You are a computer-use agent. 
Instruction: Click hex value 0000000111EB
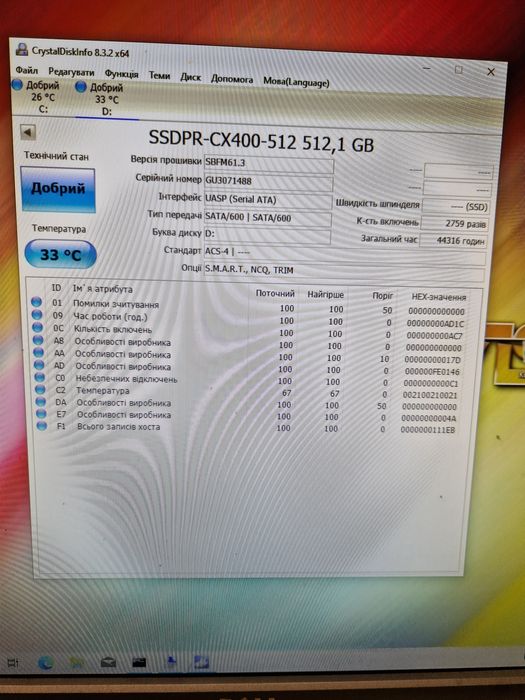(428, 430)
